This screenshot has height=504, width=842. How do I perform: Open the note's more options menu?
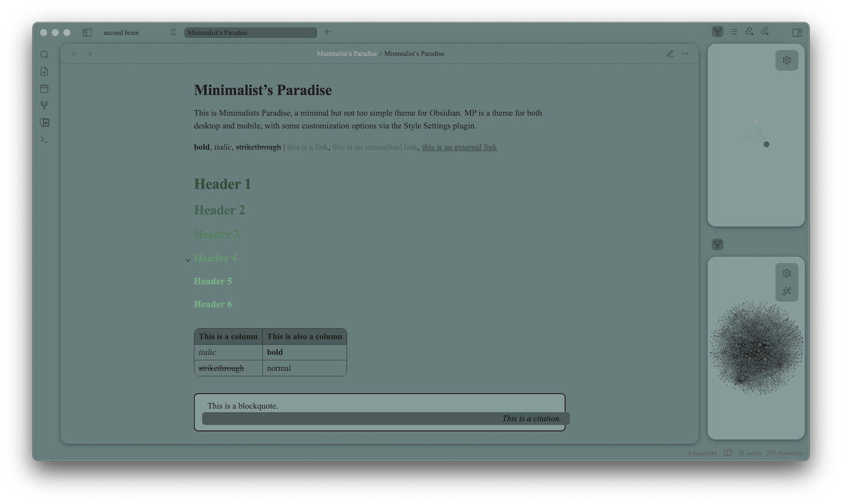684,54
